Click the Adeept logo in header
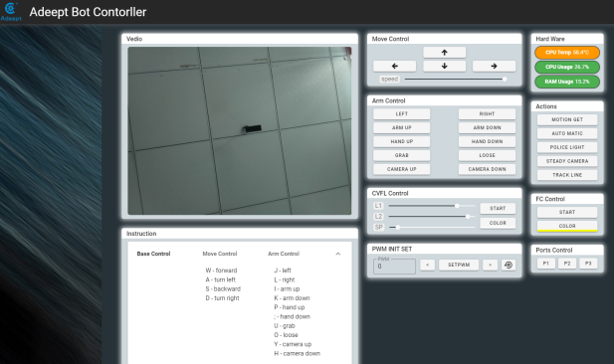 point(11,12)
